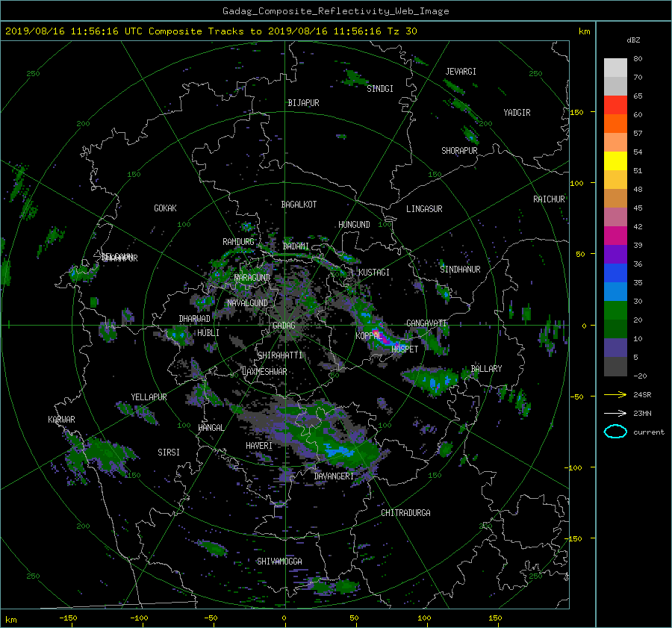This screenshot has width=672, height=628.
Task: Click the HUBLI city label
Action: pyautogui.click(x=208, y=333)
